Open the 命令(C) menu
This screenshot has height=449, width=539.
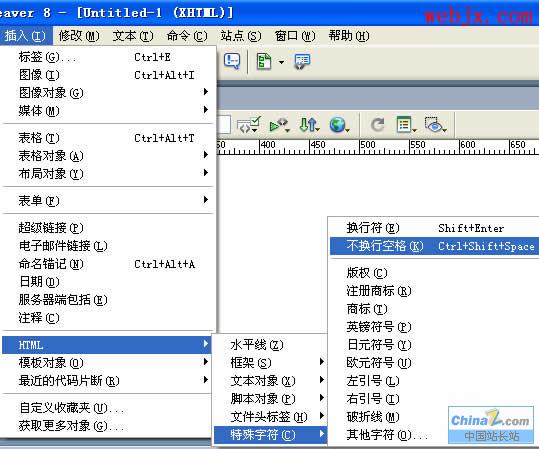coord(187,36)
